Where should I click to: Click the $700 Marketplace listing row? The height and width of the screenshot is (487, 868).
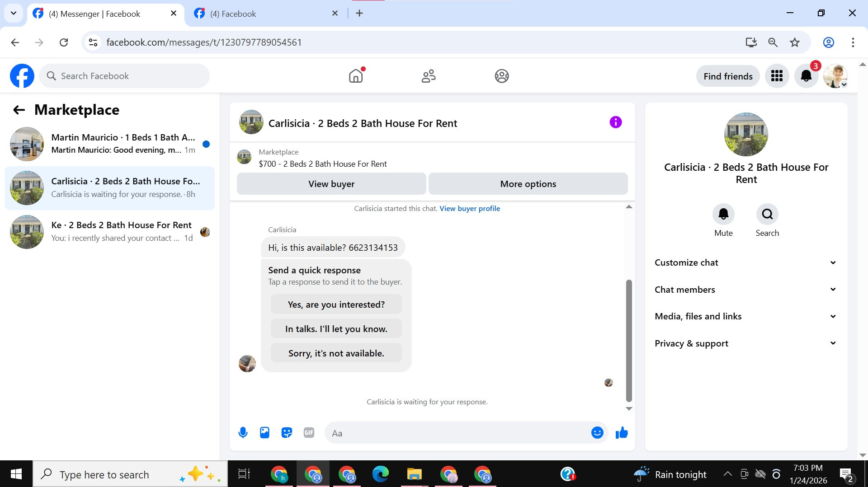click(432, 158)
